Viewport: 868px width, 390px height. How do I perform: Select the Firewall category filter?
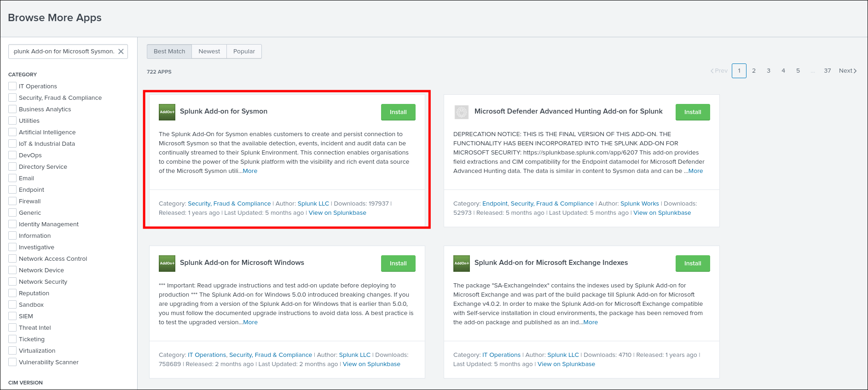(x=12, y=201)
